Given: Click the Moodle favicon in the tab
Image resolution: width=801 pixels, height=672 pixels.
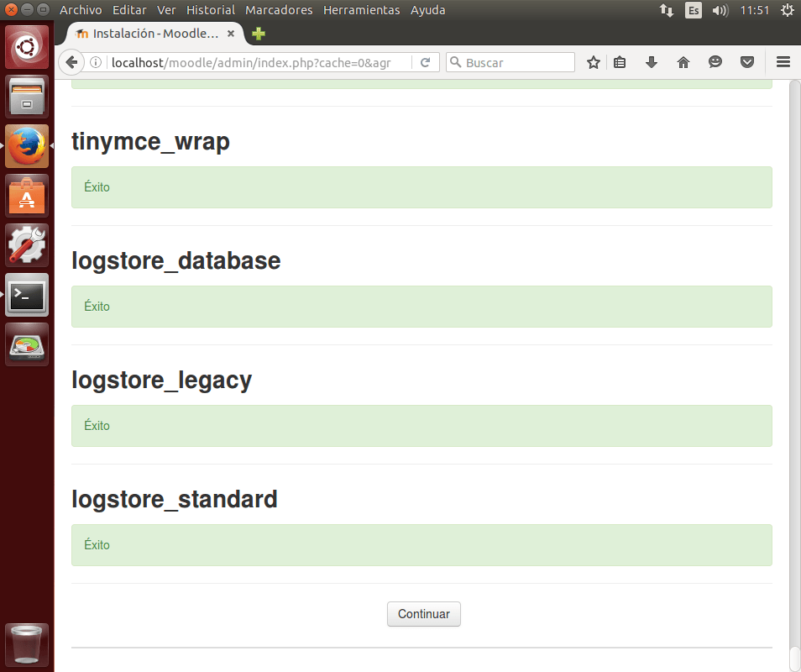Looking at the screenshot, I should pyautogui.click(x=81, y=34).
